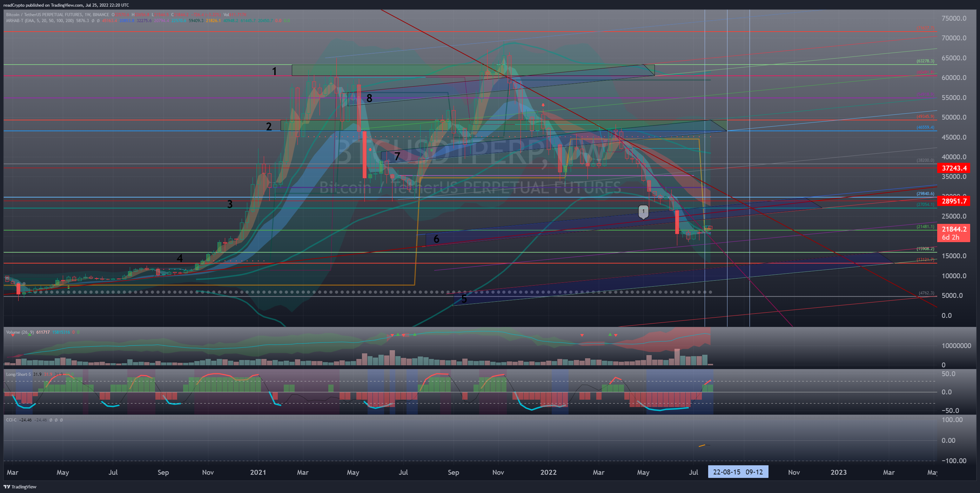Click the orange EMA value 21826.1 in legend

click(x=213, y=21)
